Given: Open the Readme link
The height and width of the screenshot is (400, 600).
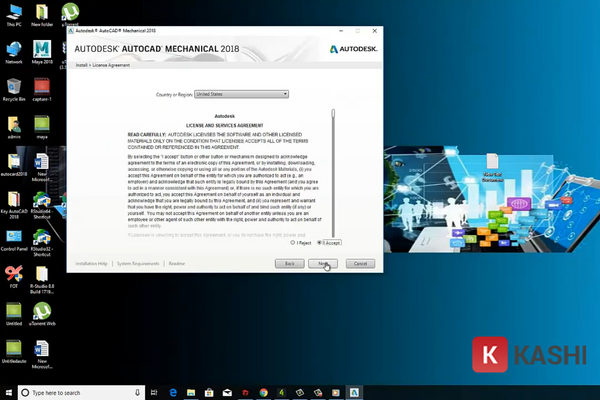Looking at the screenshot, I should [176, 263].
